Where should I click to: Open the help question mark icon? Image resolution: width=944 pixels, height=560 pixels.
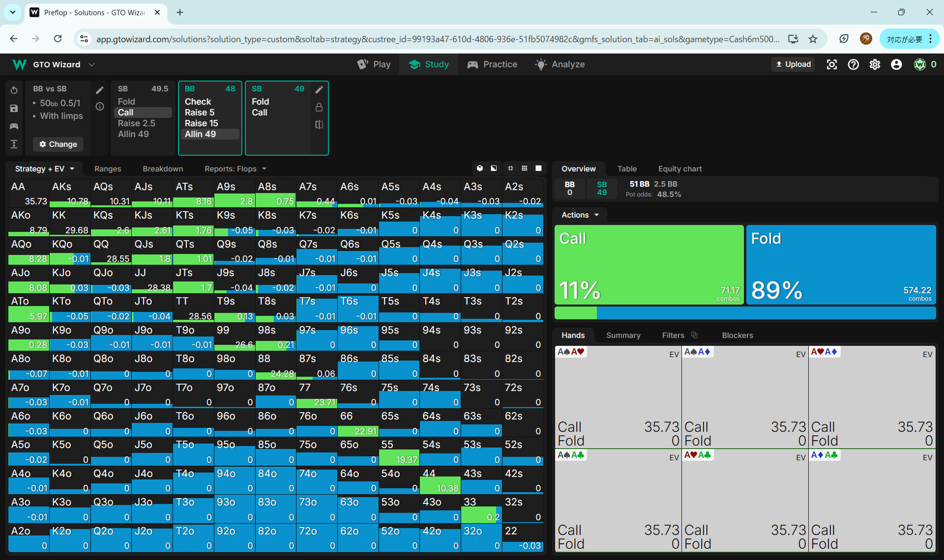853,64
